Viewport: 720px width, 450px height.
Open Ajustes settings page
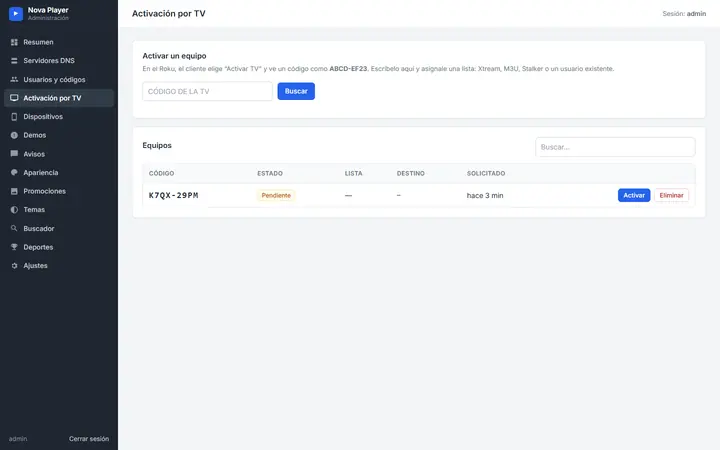[59, 265]
